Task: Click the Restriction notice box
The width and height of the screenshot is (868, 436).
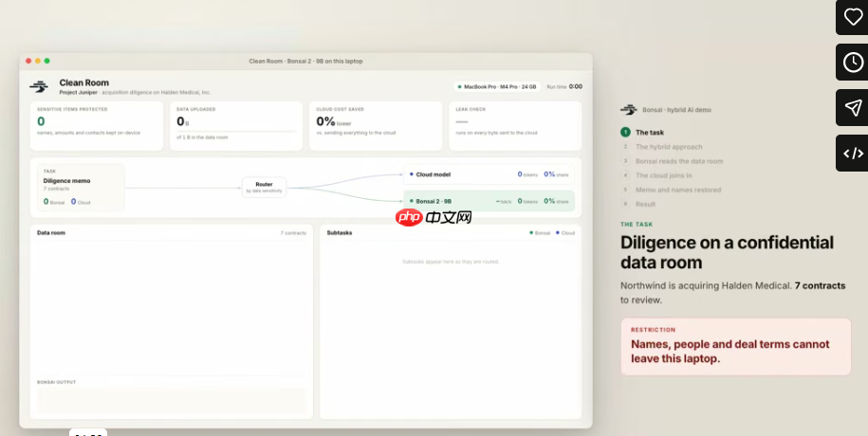Action: [x=736, y=346]
